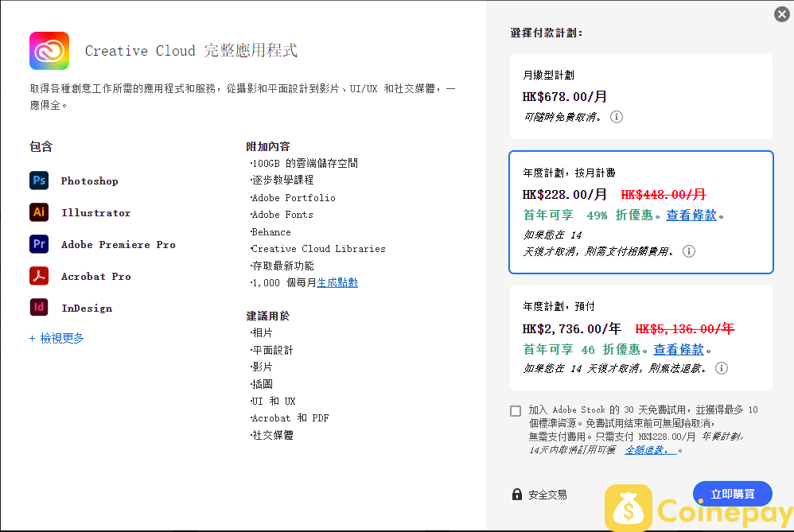This screenshot has width=794, height=532.
Task: Click the 平面設計 list item
Action: click(x=272, y=350)
